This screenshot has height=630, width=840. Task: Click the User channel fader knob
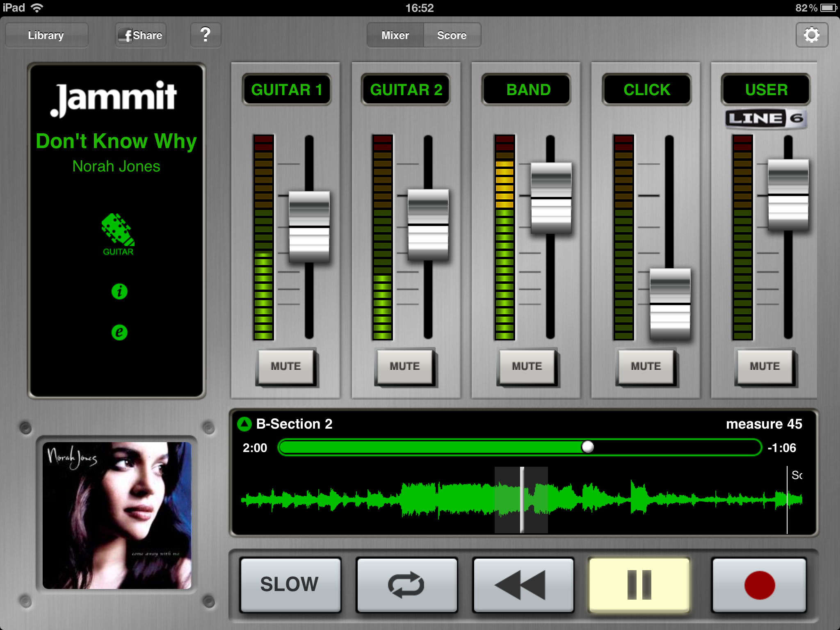tap(788, 194)
